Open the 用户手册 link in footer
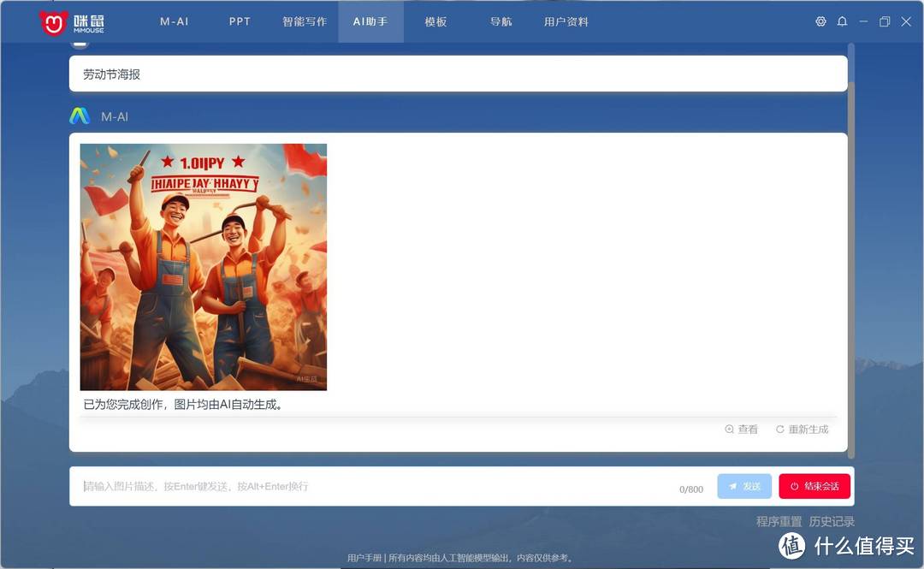The width and height of the screenshot is (924, 569). pos(364,558)
